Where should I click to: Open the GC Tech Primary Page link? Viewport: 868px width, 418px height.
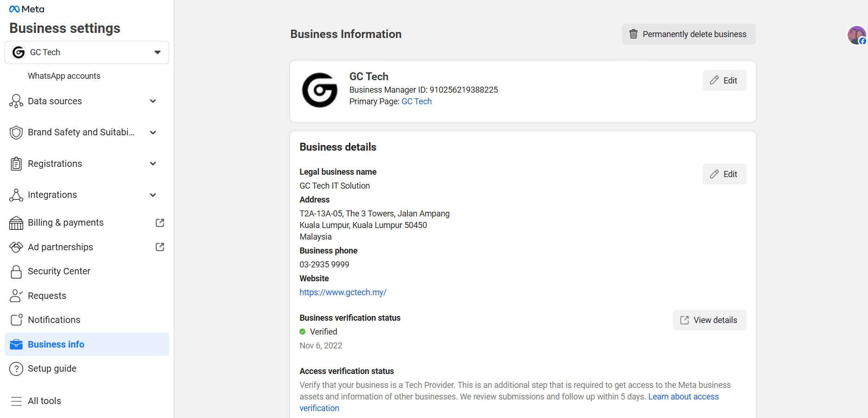pos(417,101)
